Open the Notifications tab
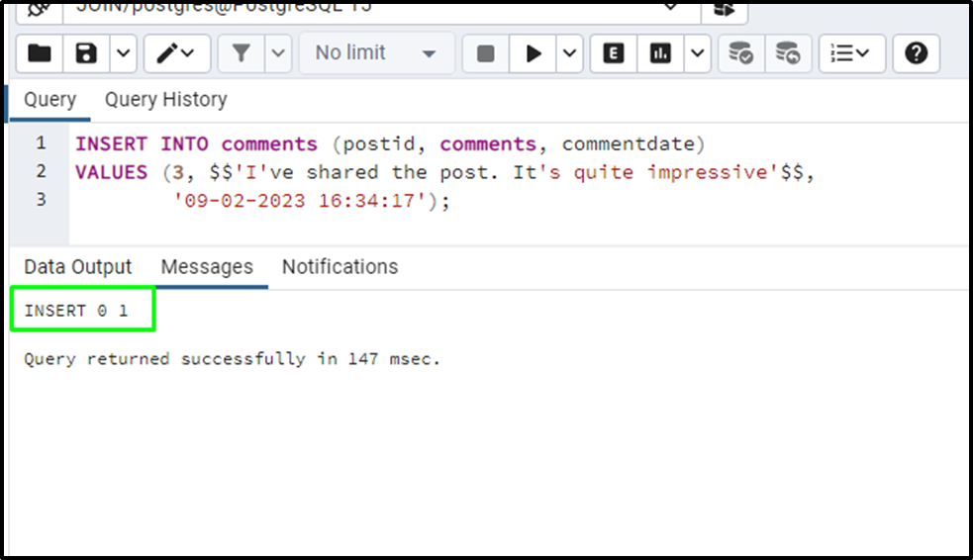 click(x=341, y=267)
